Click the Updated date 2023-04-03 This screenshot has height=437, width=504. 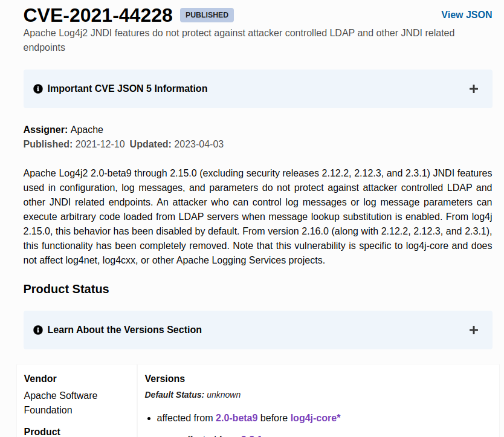(x=200, y=144)
